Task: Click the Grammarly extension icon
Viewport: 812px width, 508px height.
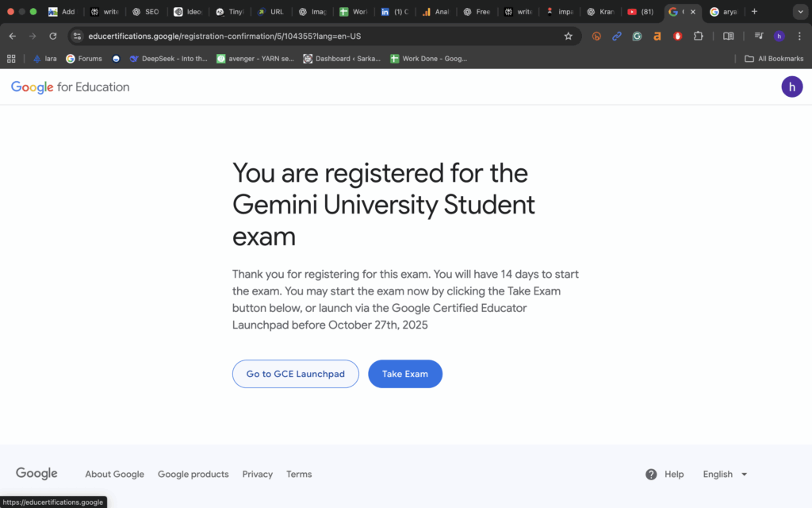Action: pyautogui.click(x=637, y=37)
